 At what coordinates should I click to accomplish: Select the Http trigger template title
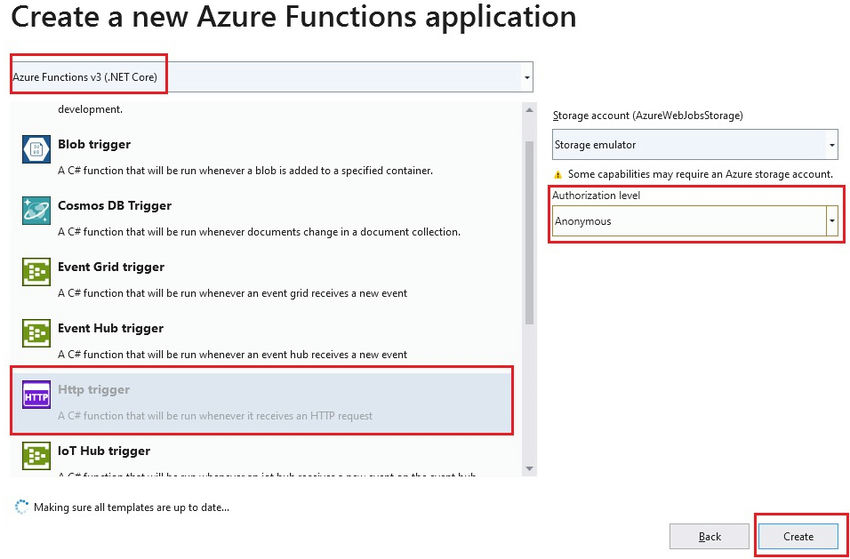pos(94,389)
